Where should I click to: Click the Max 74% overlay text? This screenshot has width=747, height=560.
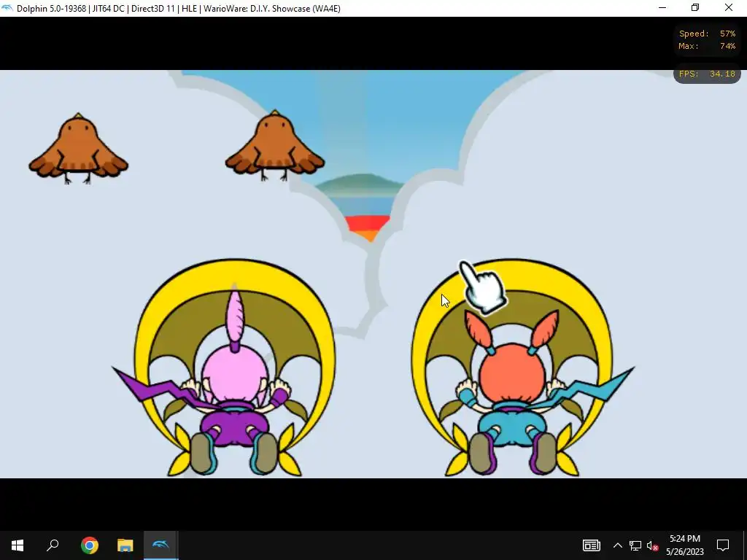pyautogui.click(x=707, y=46)
